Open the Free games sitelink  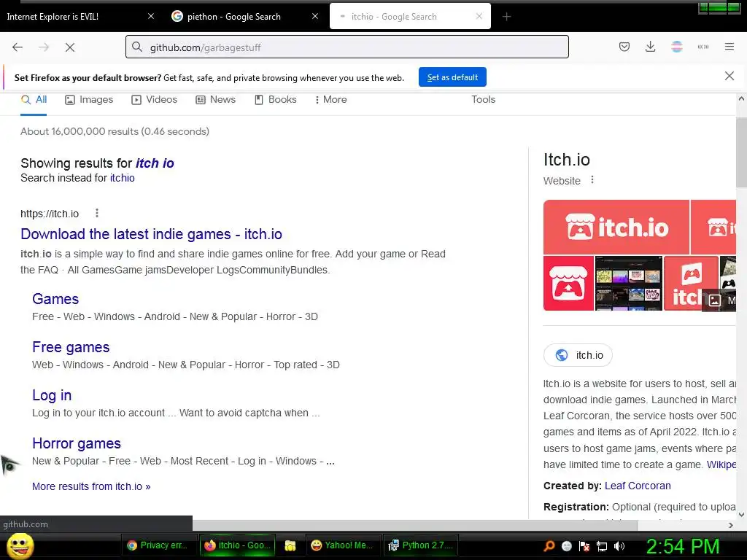pyautogui.click(x=71, y=346)
